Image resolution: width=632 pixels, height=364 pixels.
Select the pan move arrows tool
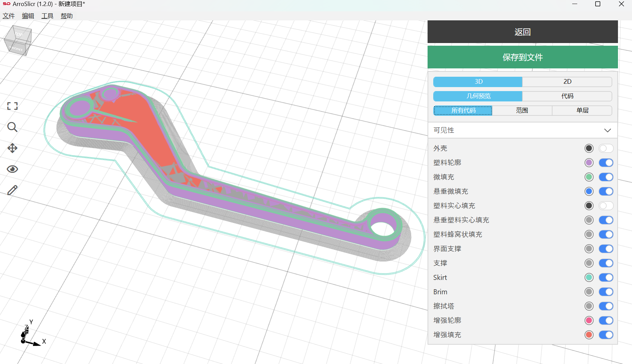[12, 148]
